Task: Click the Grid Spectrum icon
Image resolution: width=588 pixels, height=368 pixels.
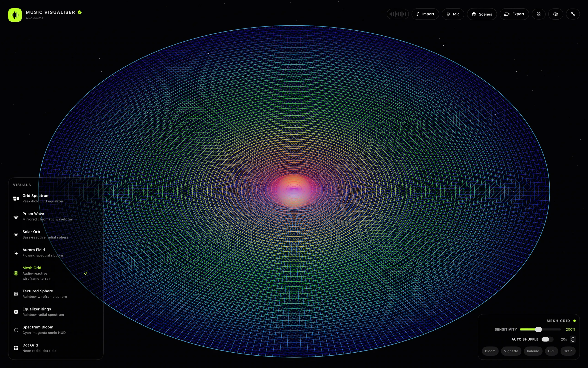Action: coord(16,198)
